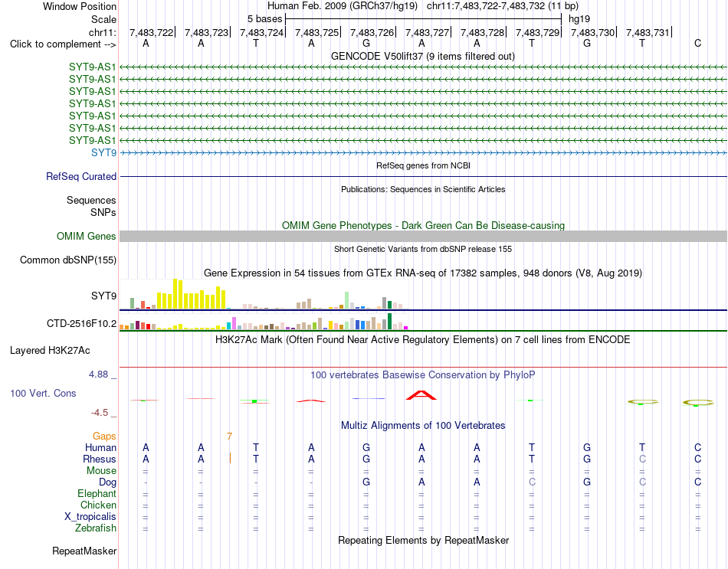Select the Elephant alignment row label
Screen dimensions: 728x569
pyautogui.click(x=97, y=493)
